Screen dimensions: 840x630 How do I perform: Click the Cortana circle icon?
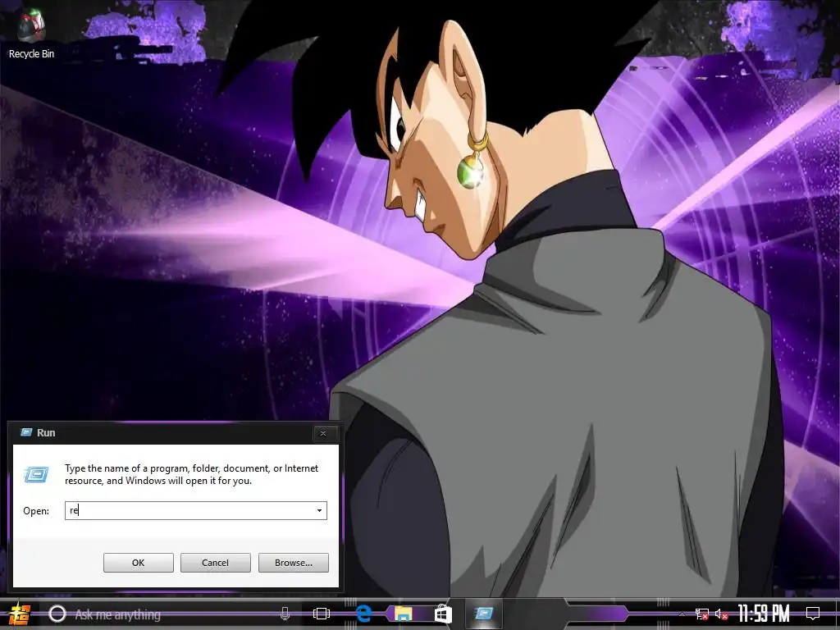[57, 614]
